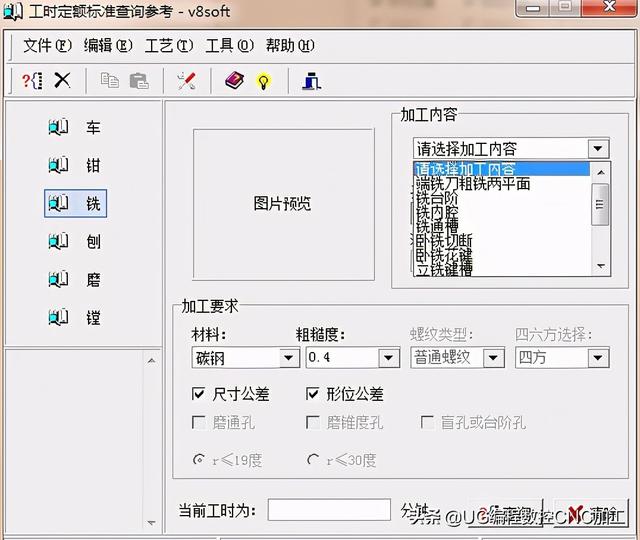Click the dropdown list scroll-down arrow
Image resolution: width=640 pixels, height=540 pixels.
click(x=600, y=266)
